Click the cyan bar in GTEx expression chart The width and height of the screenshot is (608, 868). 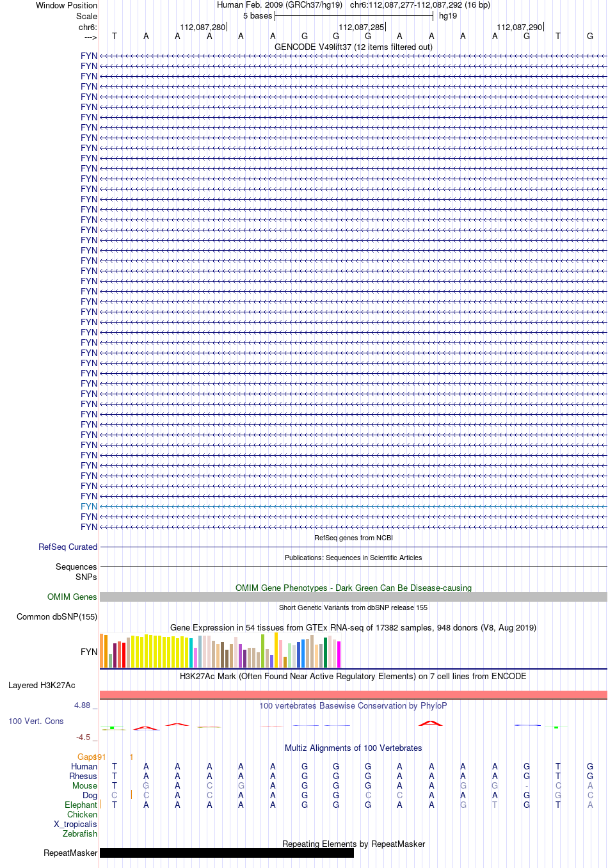[191, 653]
